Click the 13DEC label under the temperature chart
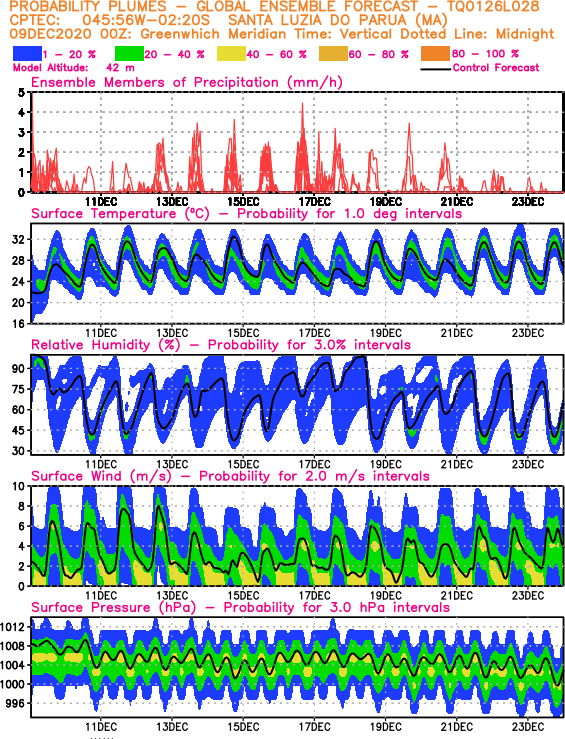 [x=172, y=333]
